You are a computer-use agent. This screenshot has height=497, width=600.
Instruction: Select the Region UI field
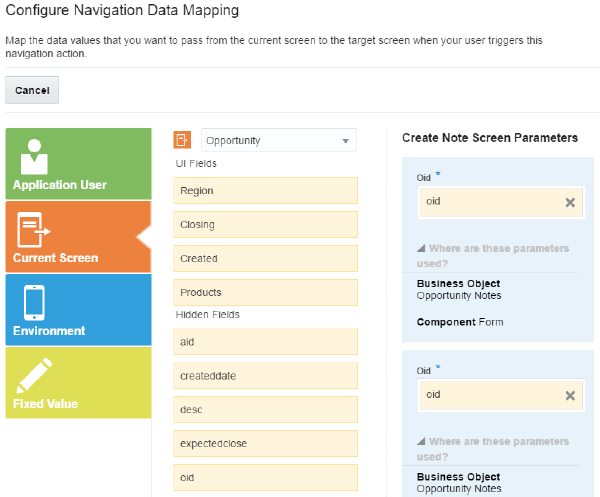[x=265, y=190]
